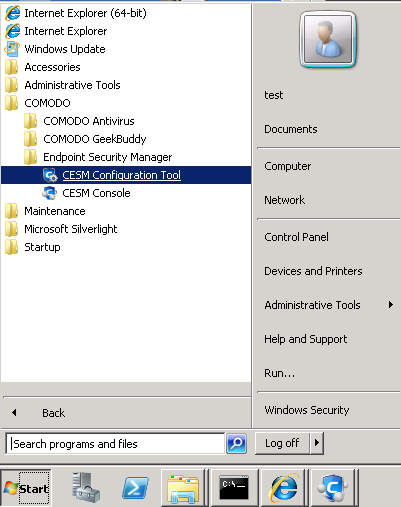Image resolution: width=401 pixels, height=507 pixels.
Task: Open Windows Explorer folder taskbar icon
Action: click(183, 488)
